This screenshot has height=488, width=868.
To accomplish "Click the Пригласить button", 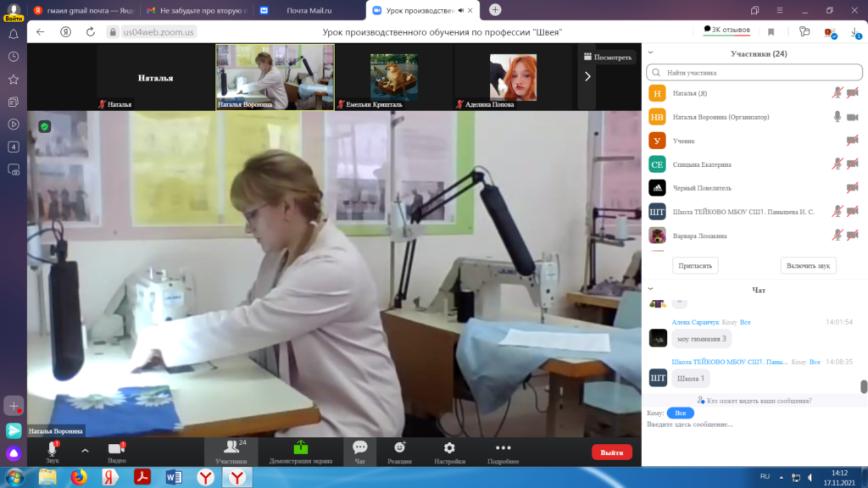I will pos(695,265).
